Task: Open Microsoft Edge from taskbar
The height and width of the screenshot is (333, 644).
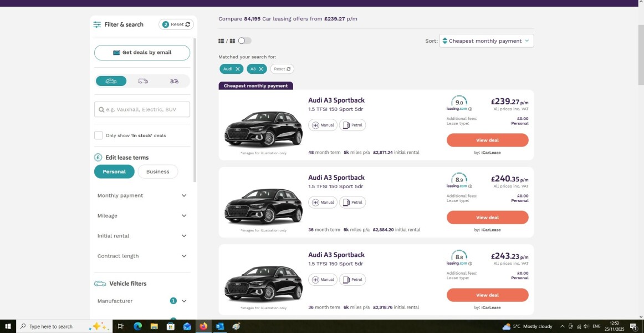Action: coord(137,326)
